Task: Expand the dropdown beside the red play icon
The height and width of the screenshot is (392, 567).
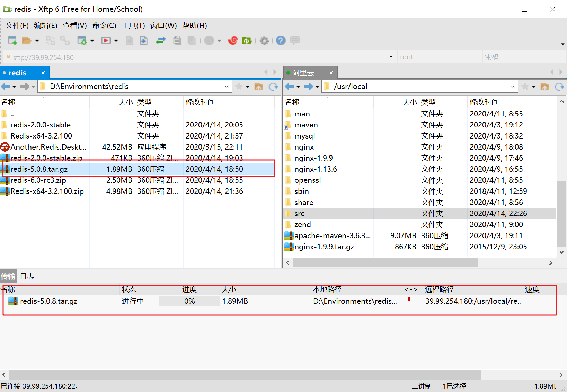Action: [116, 41]
